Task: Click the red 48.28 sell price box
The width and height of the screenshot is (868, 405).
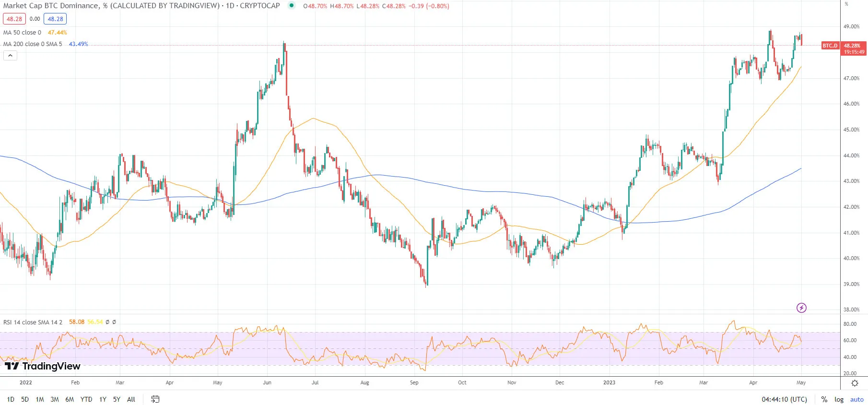Action: (14, 19)
